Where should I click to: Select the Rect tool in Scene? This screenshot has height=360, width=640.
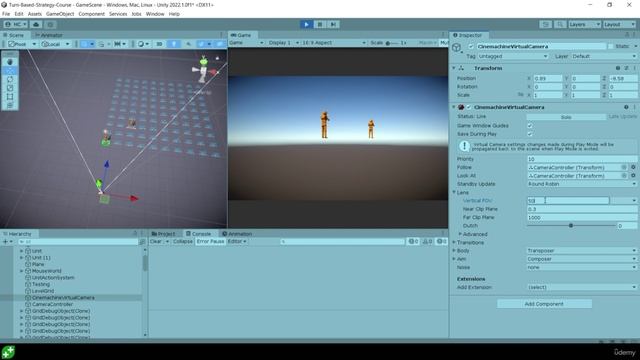pos(10,97)
